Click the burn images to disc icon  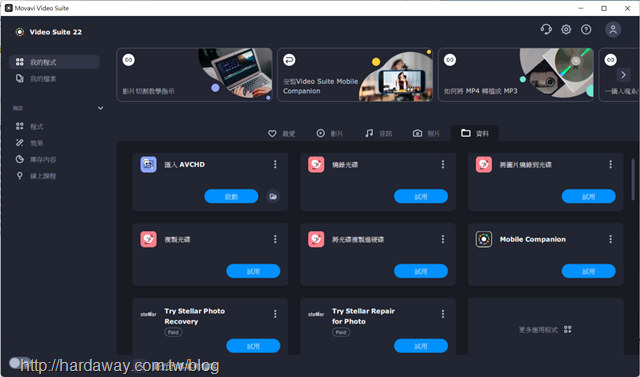(x=484, y=164)
